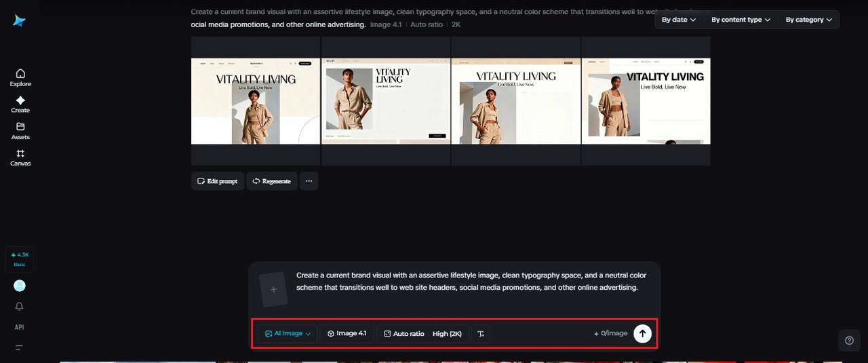Open the Canvas workspace
This screenshot has width=868, height=363.
20,157
